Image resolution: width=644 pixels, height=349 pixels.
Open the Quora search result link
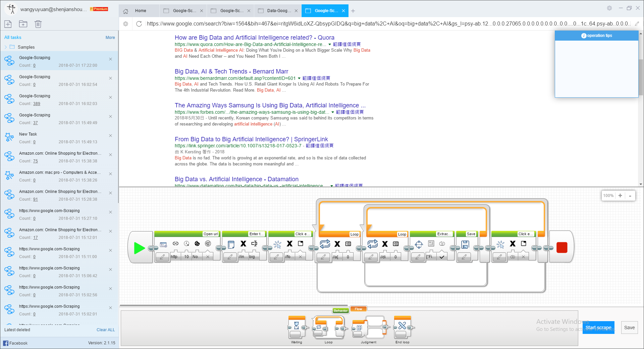[254, 38]
